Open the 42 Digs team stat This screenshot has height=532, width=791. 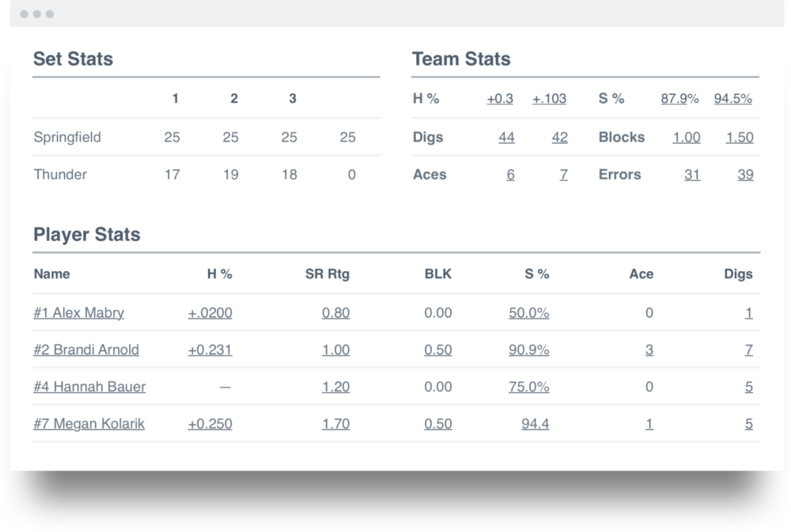coord(560,137)
